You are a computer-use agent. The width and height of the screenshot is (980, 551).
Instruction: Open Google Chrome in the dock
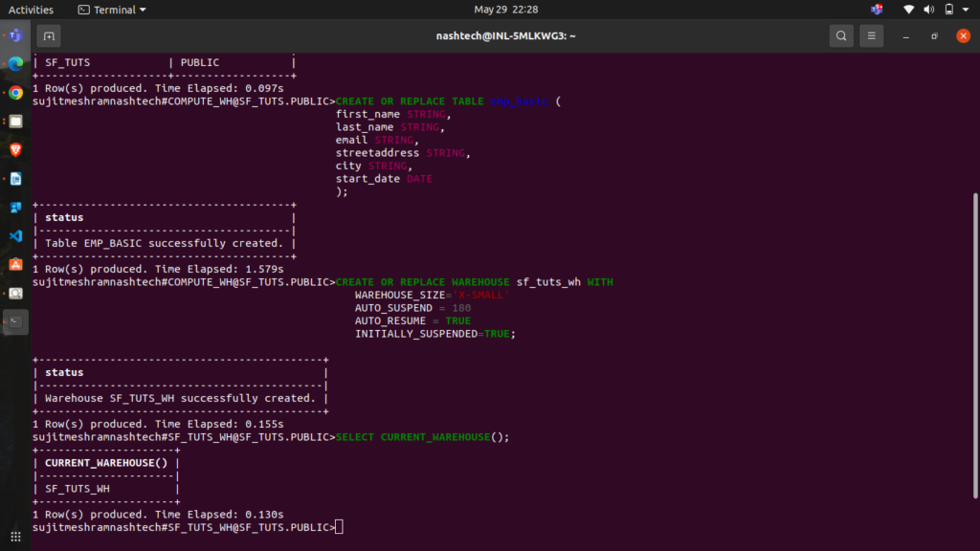(15, 93)
